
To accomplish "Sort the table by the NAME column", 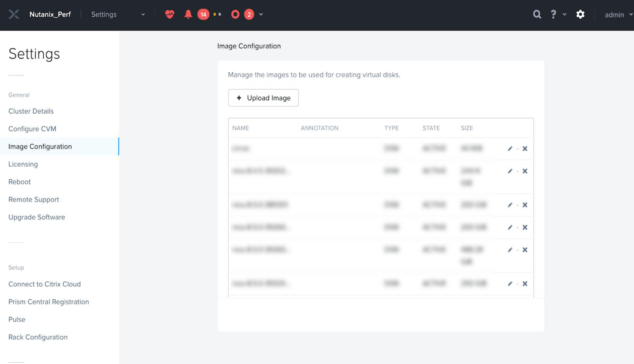I will [241, 128].
